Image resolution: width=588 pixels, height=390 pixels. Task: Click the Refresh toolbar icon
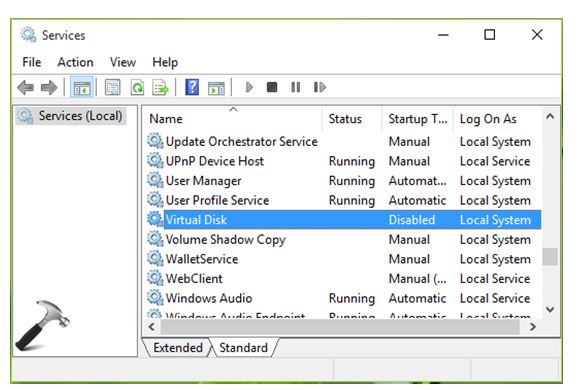tap(137, 88)
